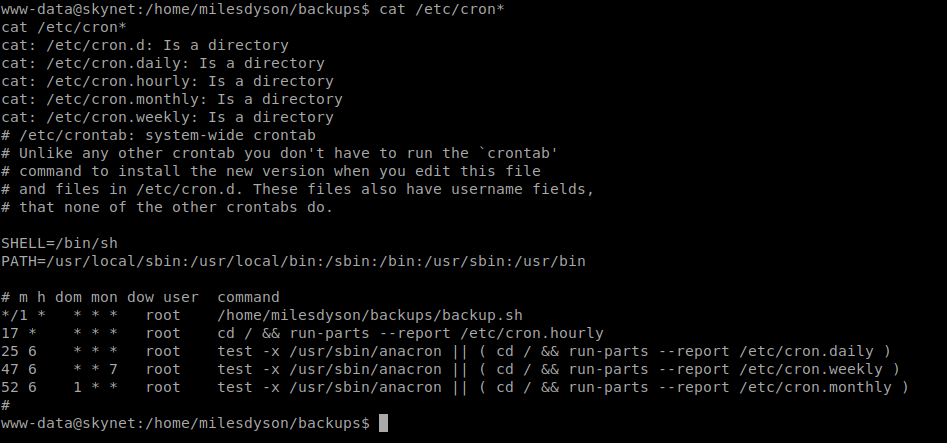947x443 pixels.
Task: Click the /etc/cron.hourly run-parts entry
Action: (x=302, y=334)
